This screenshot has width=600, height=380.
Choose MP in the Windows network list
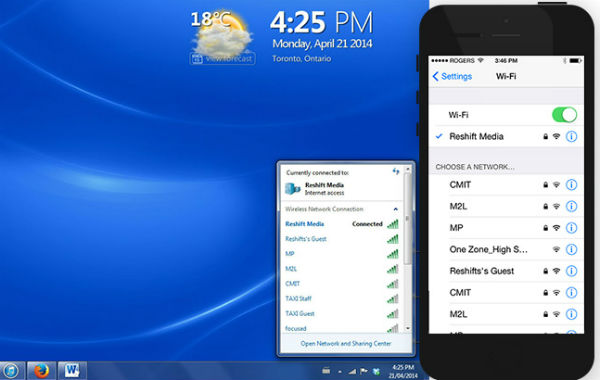(341, 254)
